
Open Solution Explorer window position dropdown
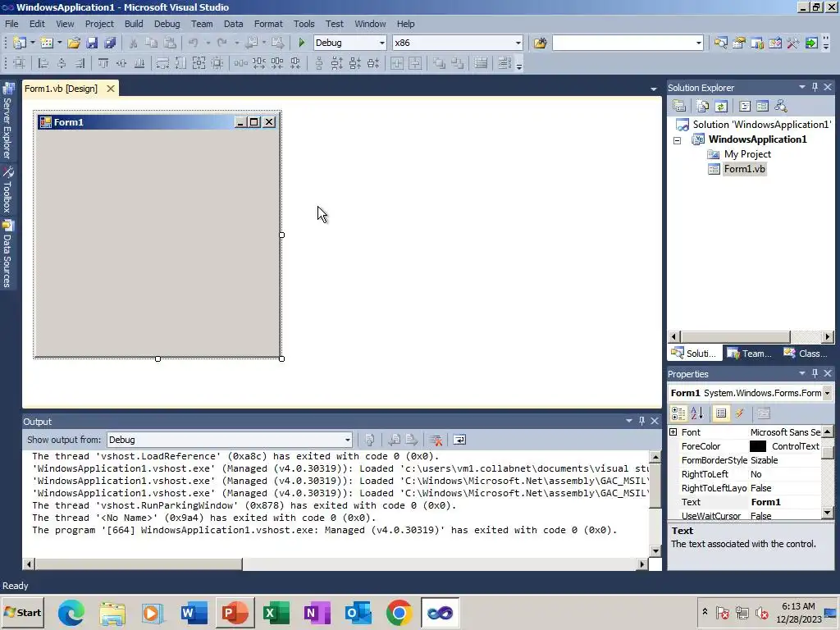[802, 87]
